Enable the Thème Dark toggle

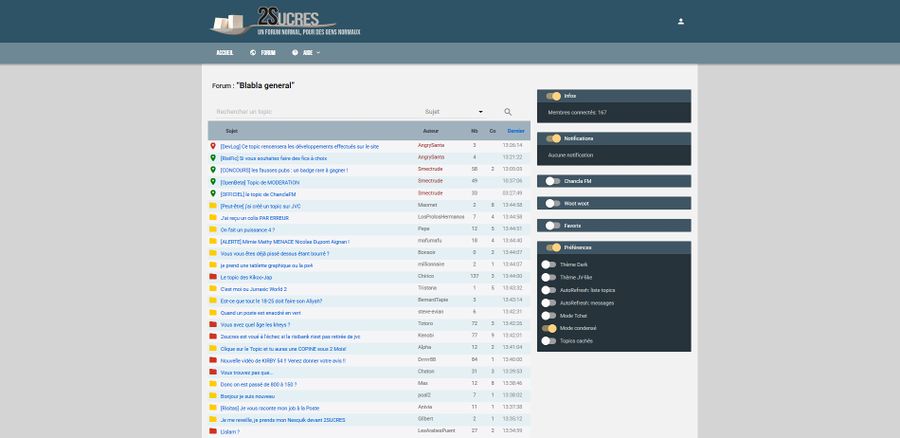click(x=549, y=264)
